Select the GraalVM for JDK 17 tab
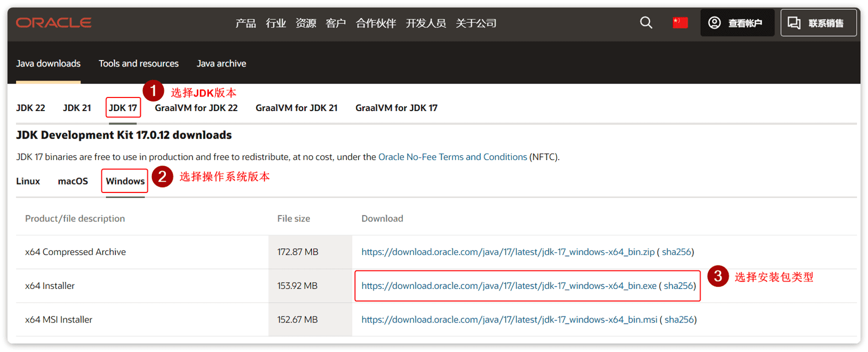The height and width of the screenshot is (352, 868). pos(396,108)
